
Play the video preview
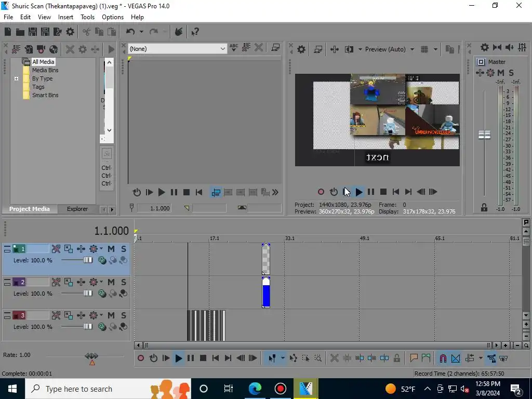click(x=358, y=192)
